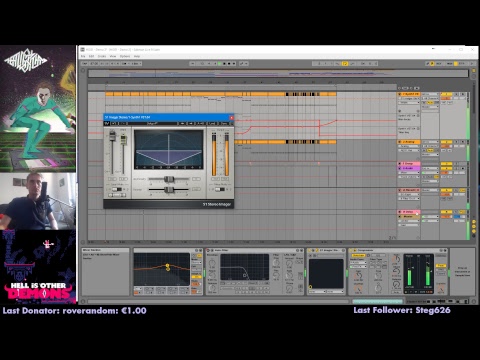Open the View menu
The height and width of the screenshot is (360, 480).
click(113, 56)
